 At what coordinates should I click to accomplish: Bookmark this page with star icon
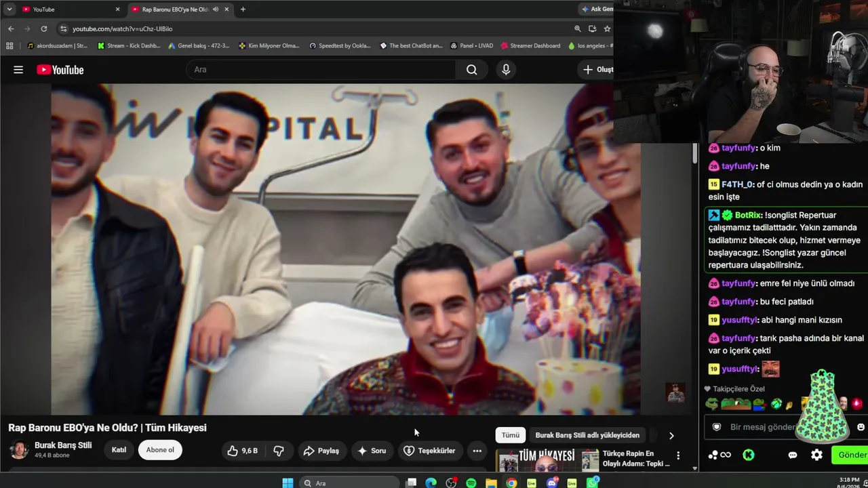point(607,28)
